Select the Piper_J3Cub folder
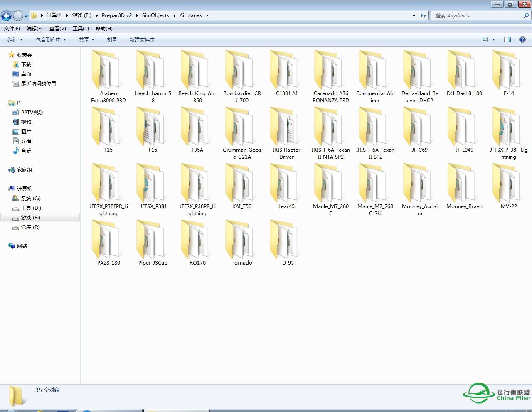This screenshot has height=412, width=532. pyautogui.click(x=153, y=243)
